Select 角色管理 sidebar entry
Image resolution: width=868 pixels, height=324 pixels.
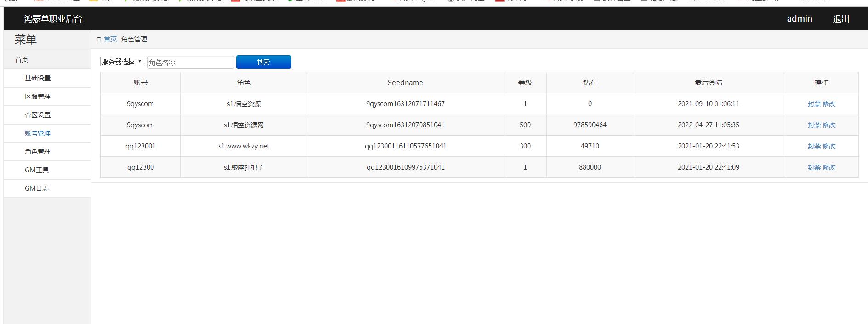[38, 152]
